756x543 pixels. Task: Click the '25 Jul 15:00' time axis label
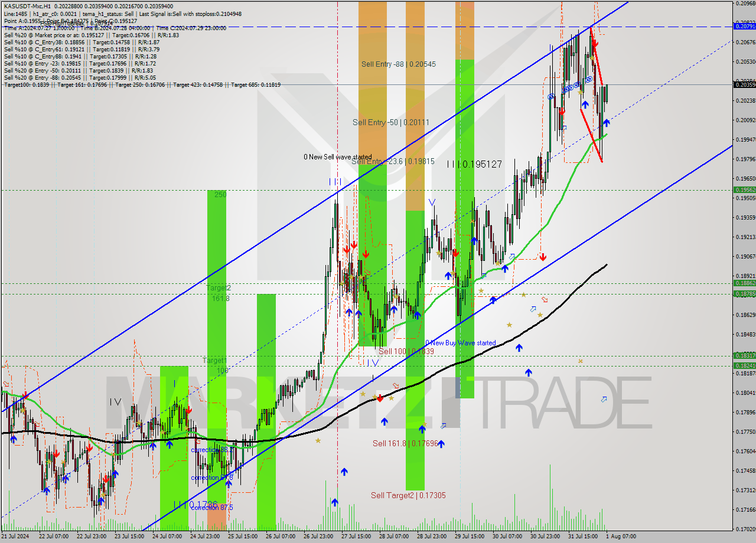coord(243,537)
